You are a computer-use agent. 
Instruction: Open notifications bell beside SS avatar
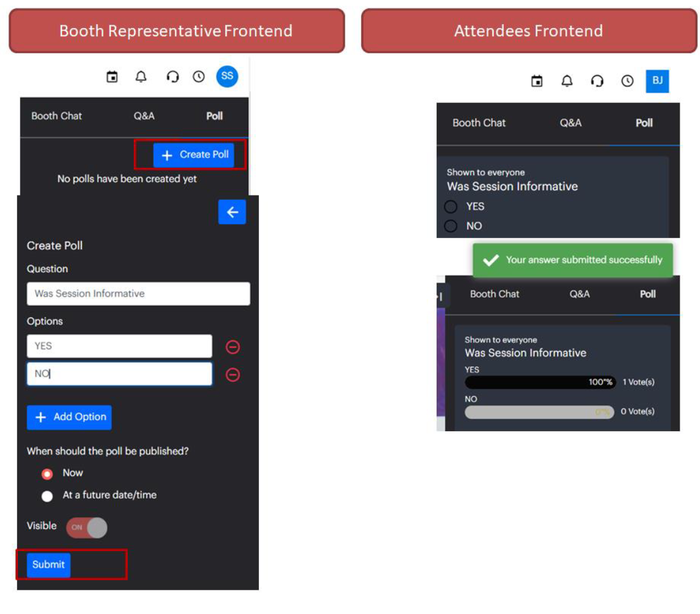tap(141, 77)
